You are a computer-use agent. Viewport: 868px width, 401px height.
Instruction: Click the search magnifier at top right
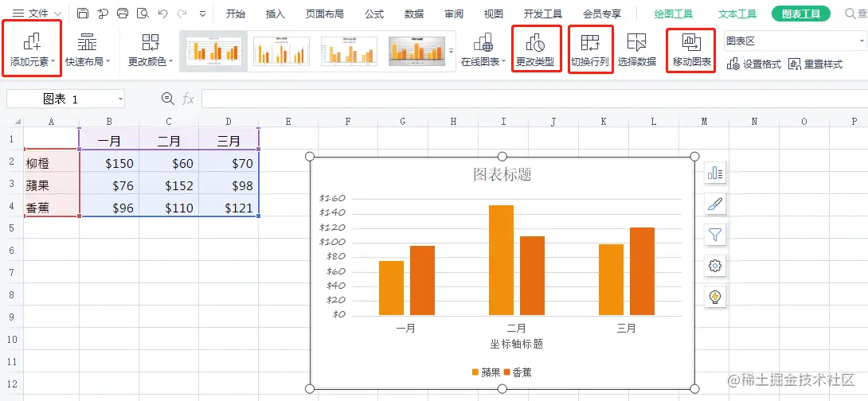pyautogui.click(x=850, y=14)
